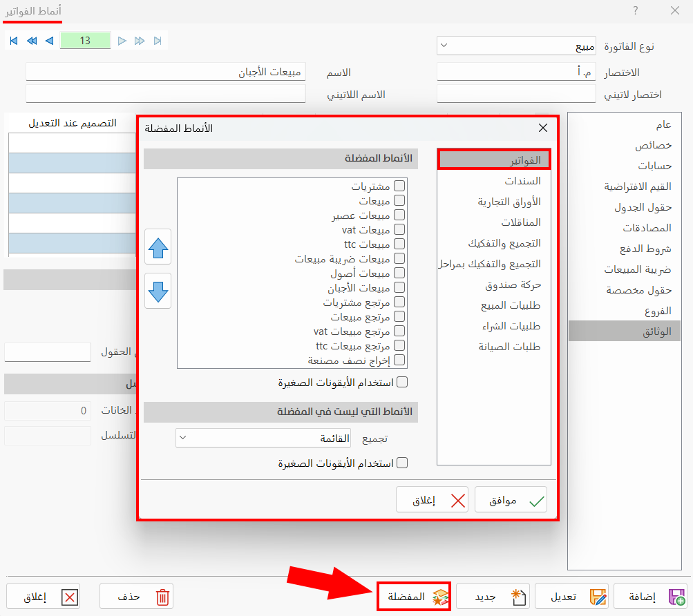Click the إضافة add button
The image size is (693, 616).
pos(651,597)
